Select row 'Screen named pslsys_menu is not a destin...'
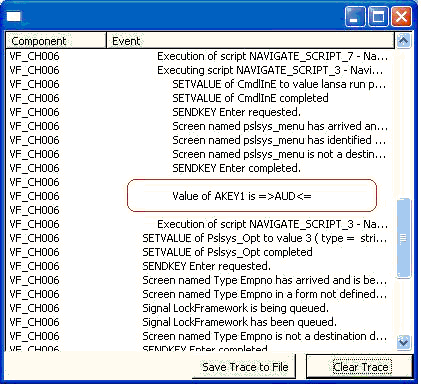 [x=200, y=154]
